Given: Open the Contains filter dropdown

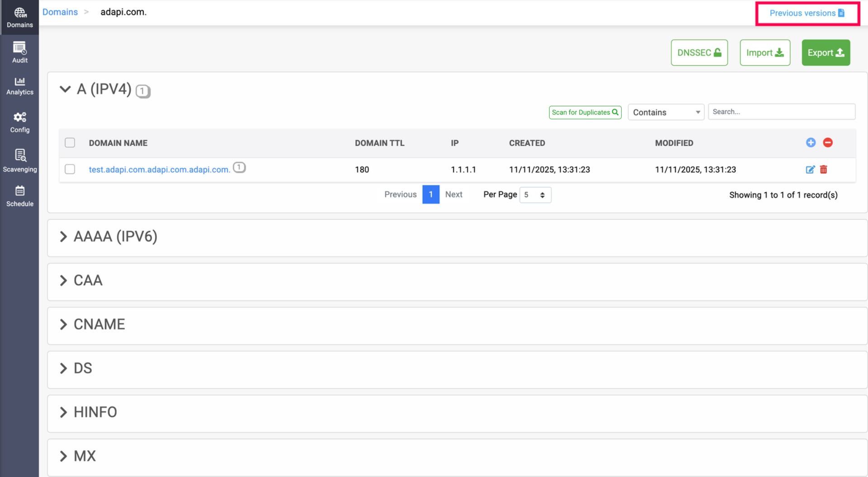Looking at the screenshot, I should (665, 112).
